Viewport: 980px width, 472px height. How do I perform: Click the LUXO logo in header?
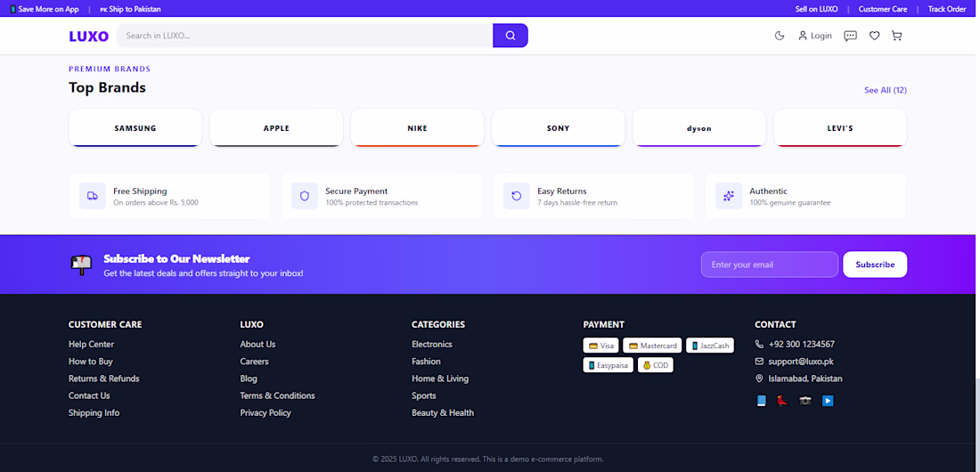pyautogui.click(x=89, y=37)
